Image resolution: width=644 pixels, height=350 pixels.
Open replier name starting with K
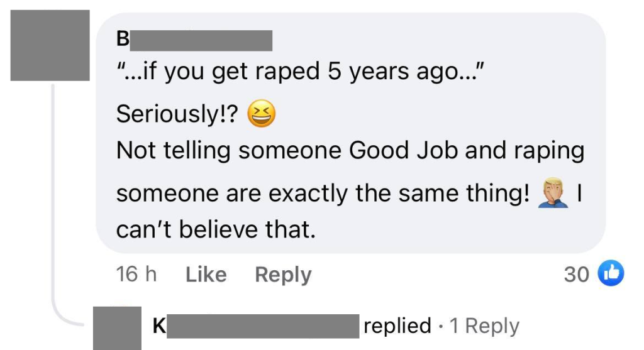[x=255, y=326]
